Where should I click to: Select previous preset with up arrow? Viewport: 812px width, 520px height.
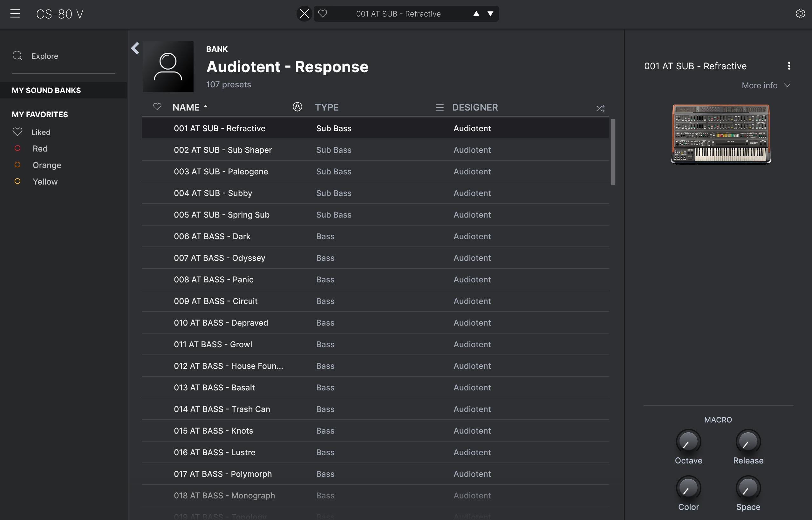(476, 14)
